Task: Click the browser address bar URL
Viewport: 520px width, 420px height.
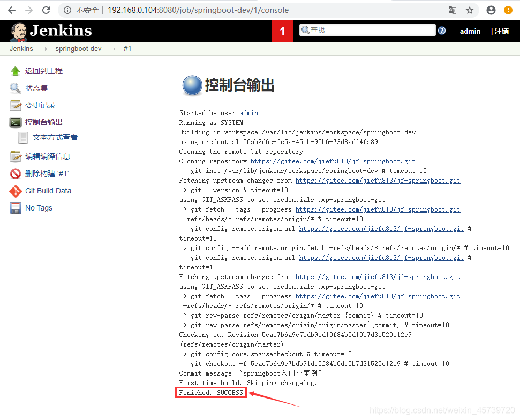Action: [198, 10]
